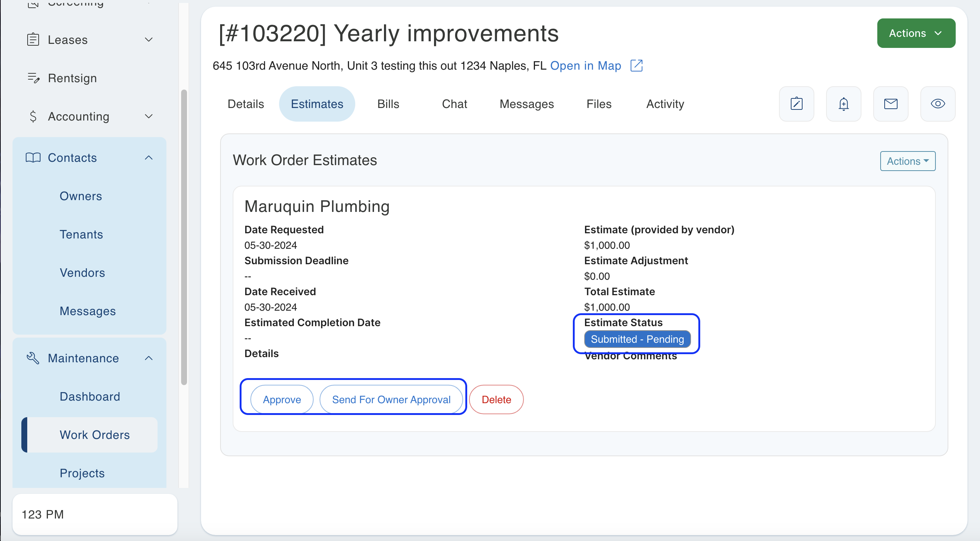980x541 pixels.
Task: Collapse the Contacts section chevron
Action: [x=149, y=158]
